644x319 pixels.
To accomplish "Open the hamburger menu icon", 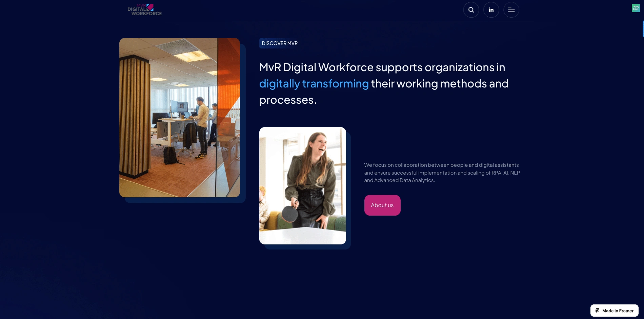I will tap(511, 10).
